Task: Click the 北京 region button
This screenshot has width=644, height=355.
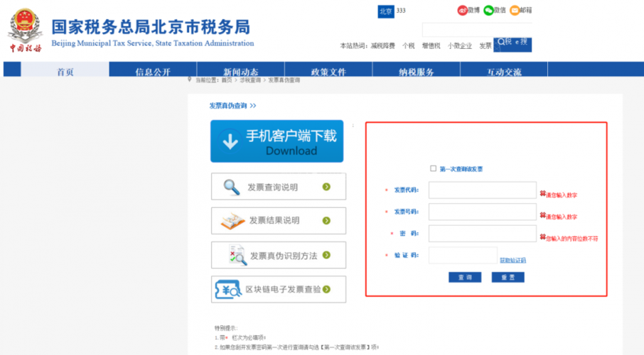Action: point(386,11)
